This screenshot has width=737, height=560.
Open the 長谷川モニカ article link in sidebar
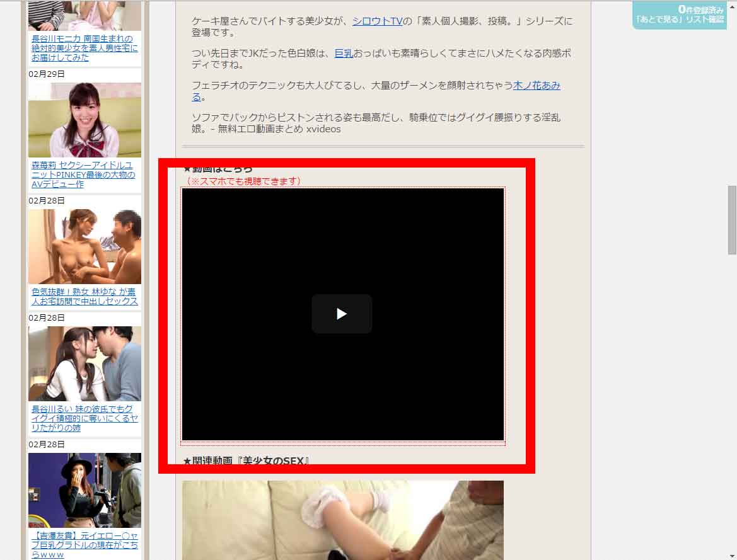84,48
